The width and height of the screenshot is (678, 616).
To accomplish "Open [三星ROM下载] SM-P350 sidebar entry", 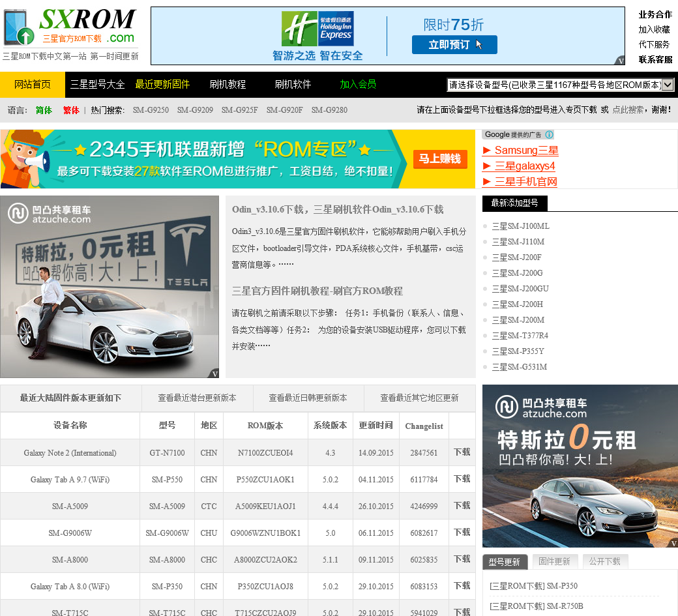I will click(x=533, y=586).
